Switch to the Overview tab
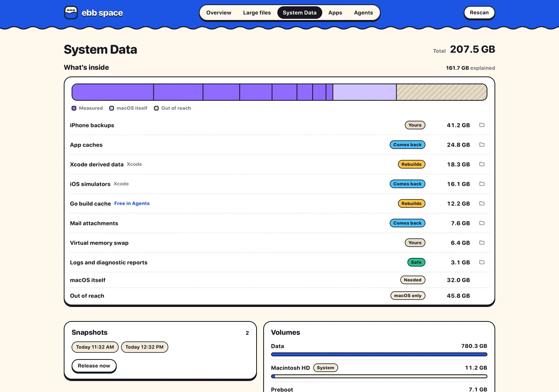The width and height of the screenshot is (559, 392). 219,13
